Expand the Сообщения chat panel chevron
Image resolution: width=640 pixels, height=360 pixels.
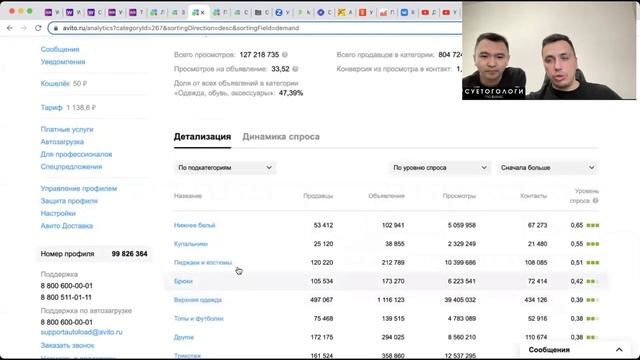pyautogui.click(x=619, y=350)
